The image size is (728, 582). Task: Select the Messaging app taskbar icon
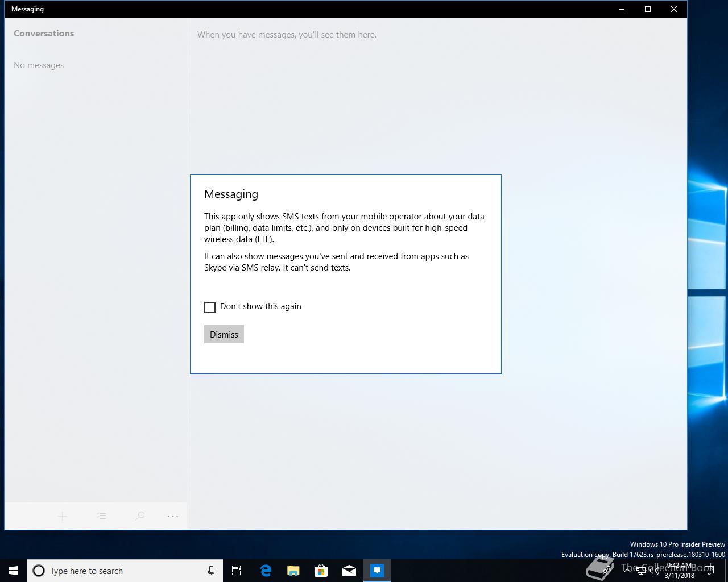click(377, 571)
